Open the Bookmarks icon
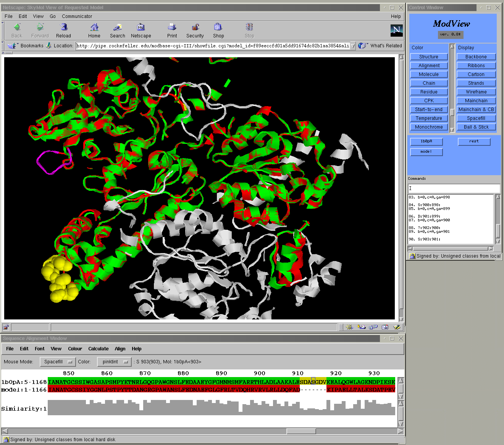The height and width of the screenshot is (445, 504). coord(12,46)
